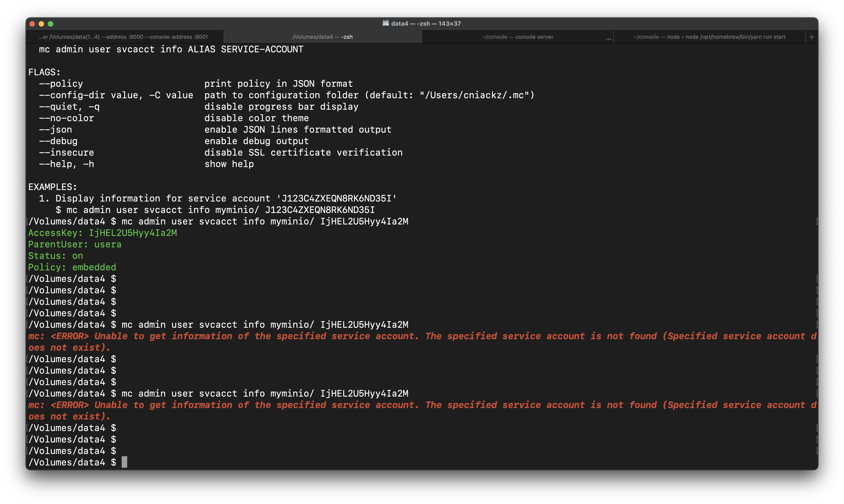Close the terminal window with red button
Viewport: 844px width, 504px height.
33,24
